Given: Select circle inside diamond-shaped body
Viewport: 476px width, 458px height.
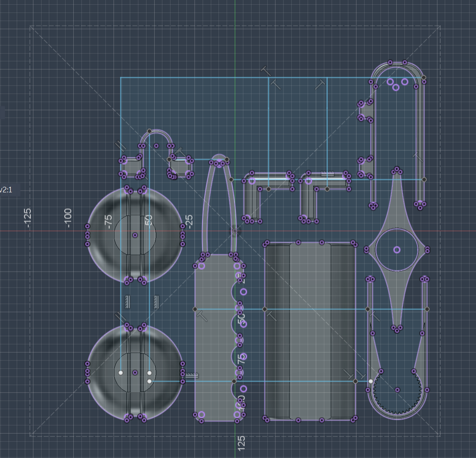Looking at the screenshot, I should coord(397,228).
